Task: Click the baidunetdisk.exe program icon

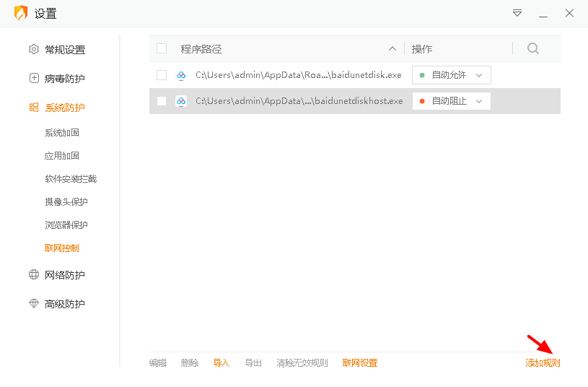Action: [x=181, y=75]
